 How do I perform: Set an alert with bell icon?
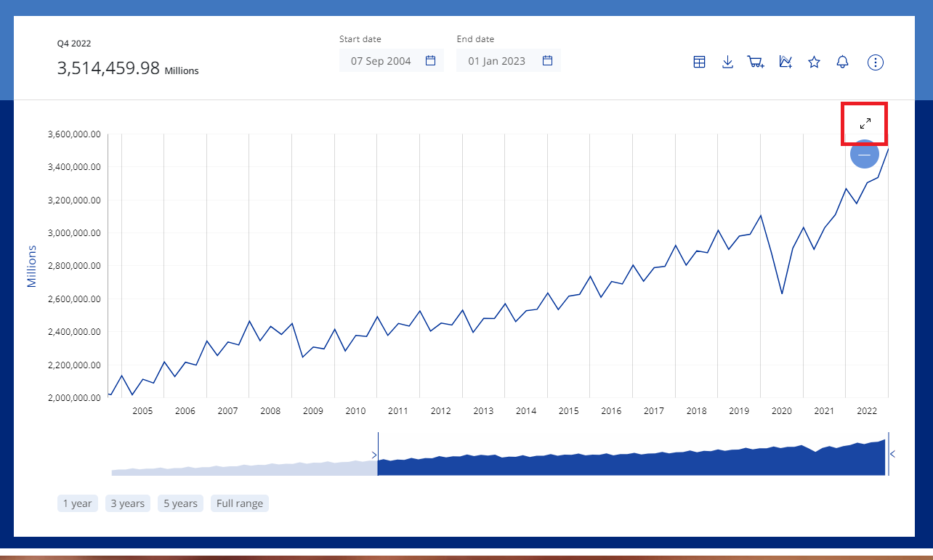coord(842,62)
